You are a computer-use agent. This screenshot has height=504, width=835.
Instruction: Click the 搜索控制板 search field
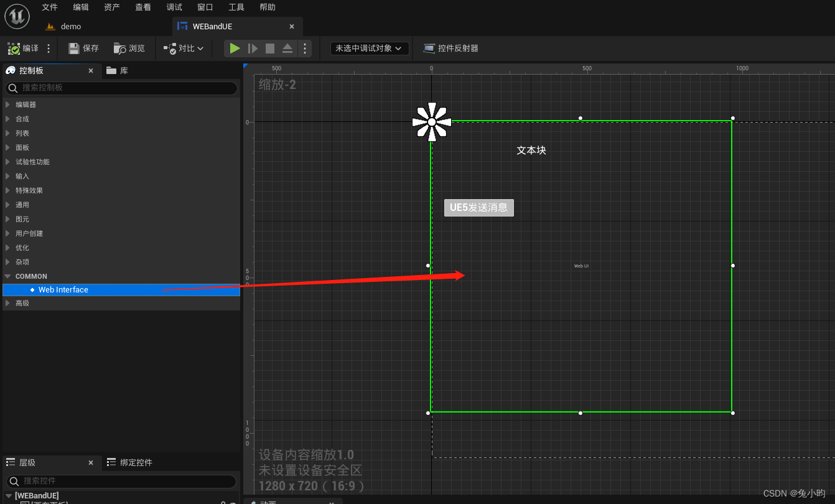(x=121, y=88)
